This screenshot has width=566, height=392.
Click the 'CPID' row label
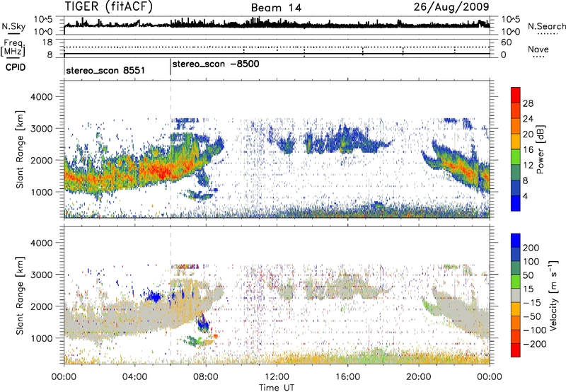[x=16, y=67]
